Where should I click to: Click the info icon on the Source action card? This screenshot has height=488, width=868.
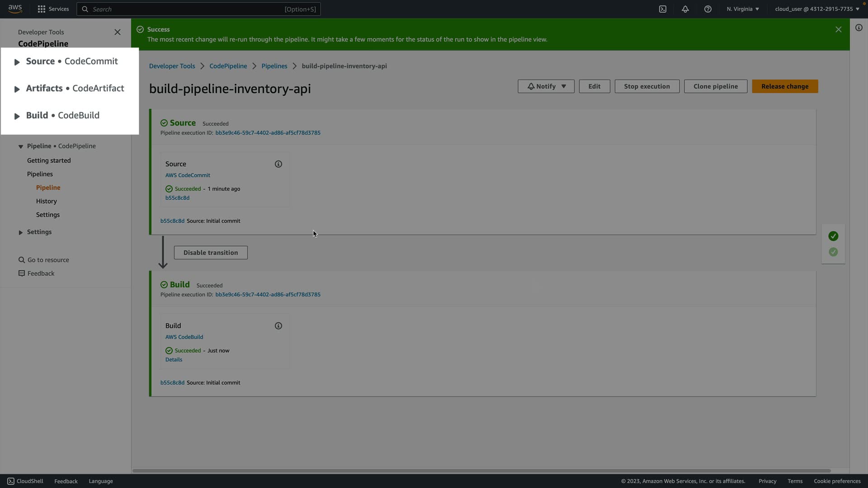click(x=278, y=164)
